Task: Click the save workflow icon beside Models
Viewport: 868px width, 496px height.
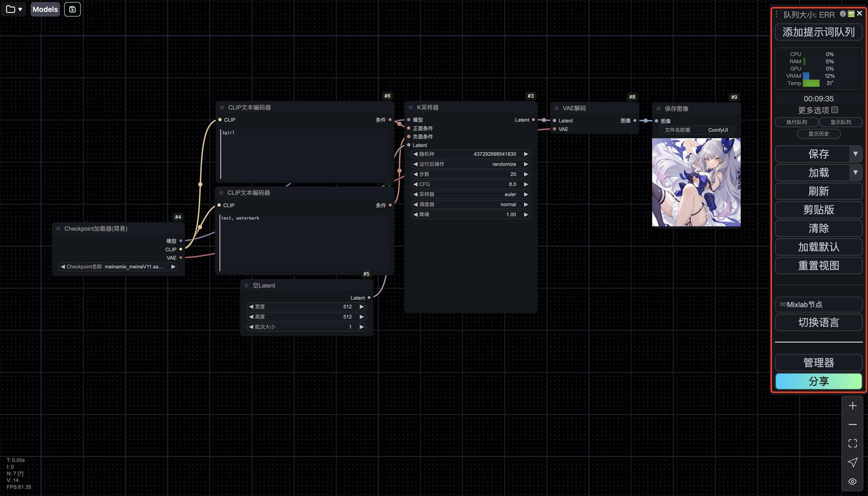Action: pyautogui.click(x=72, y=9)
